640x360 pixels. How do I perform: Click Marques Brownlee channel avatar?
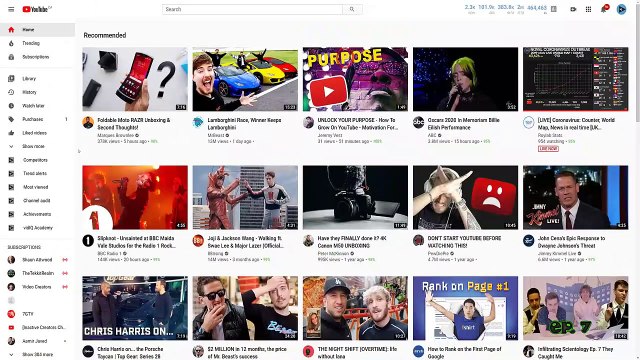tap(88, 122)
